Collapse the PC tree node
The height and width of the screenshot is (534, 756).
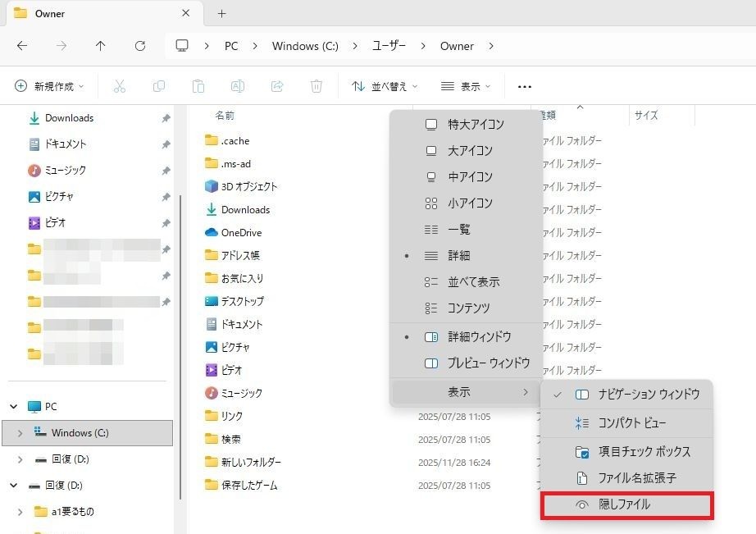click(x=14, y=407)
